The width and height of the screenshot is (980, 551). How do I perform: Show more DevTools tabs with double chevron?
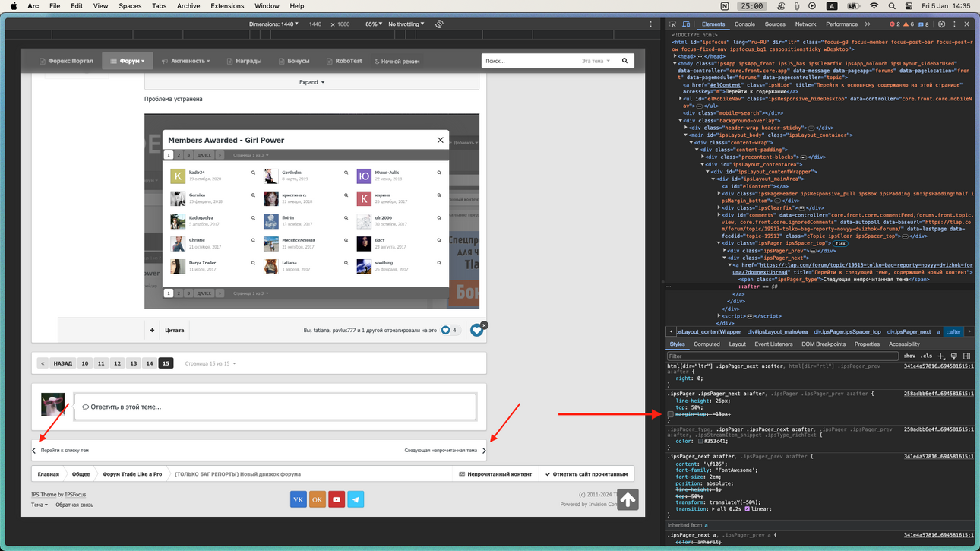click(x=868, y=24)
